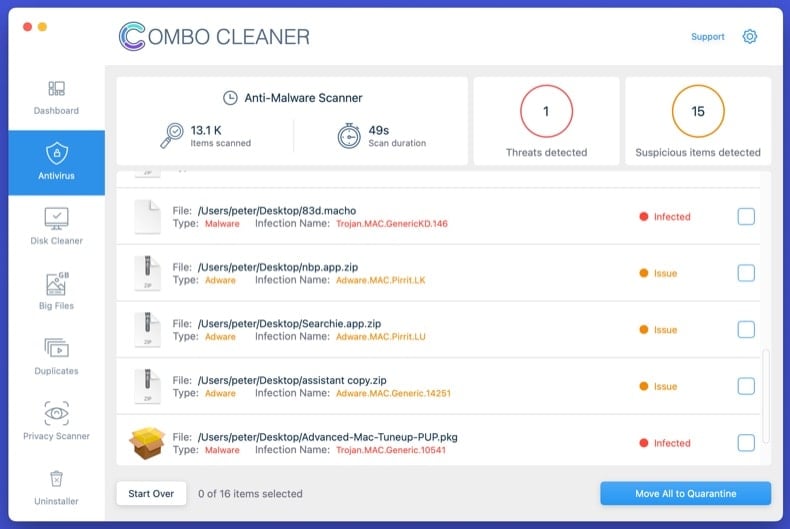Click the nbp.app.zip archive icon
The height and width of the screenshot is (529, 790).
coord(148,273)
